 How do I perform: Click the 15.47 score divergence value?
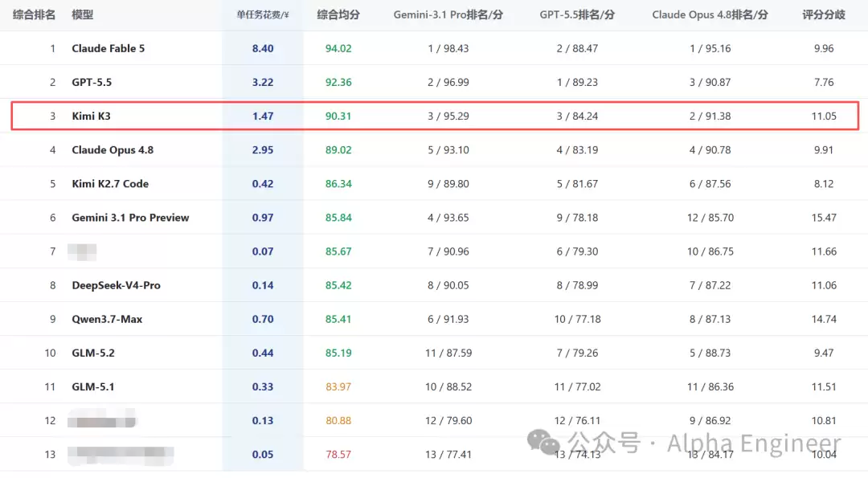[x=824, y=218]
